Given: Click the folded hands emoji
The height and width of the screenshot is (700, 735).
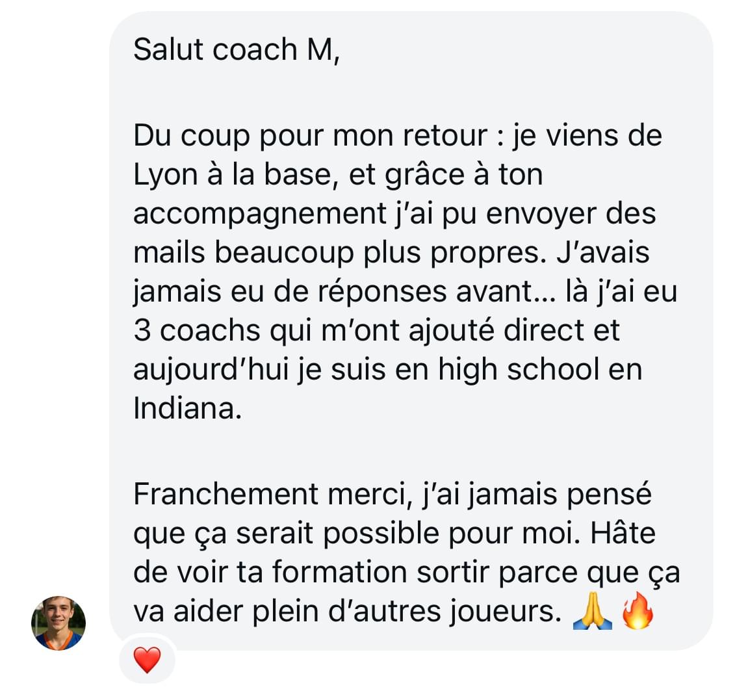Looking at the screenshot, I should pos(593,611).
